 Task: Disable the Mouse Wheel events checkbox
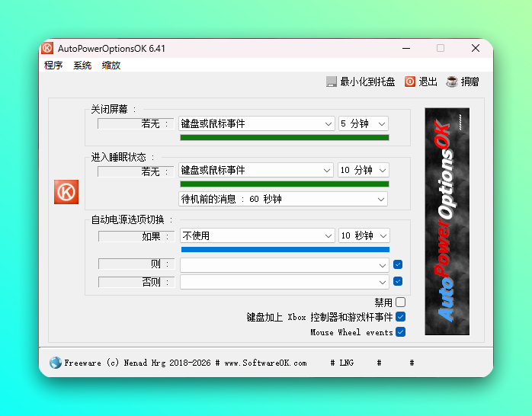click(x=400, y=332)
